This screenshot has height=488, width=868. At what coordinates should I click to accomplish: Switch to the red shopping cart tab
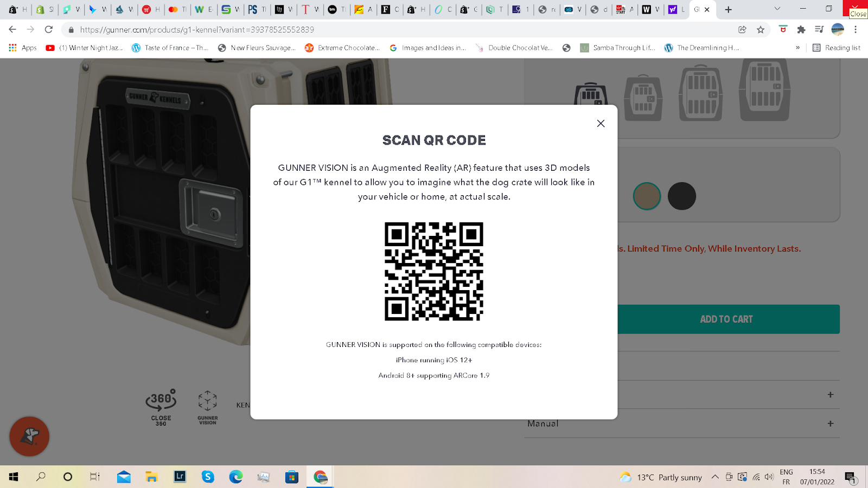(x=151, y=9)
